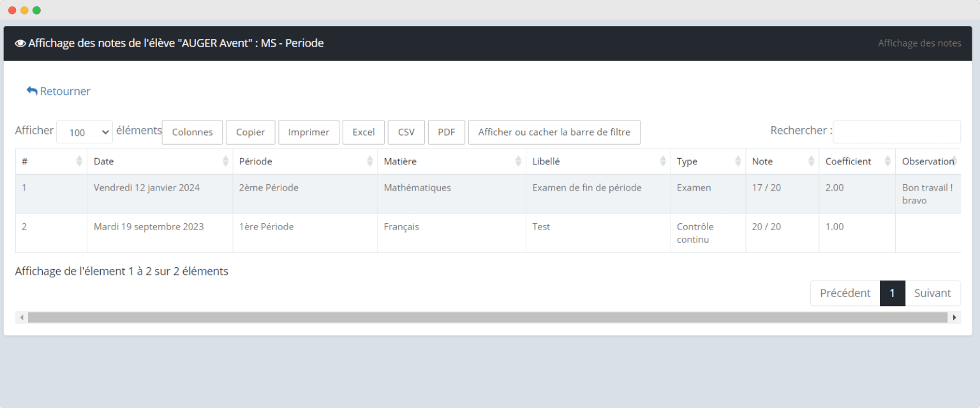Click the Mathématiques cell
Screen dimensions: 980x408
(452, 194)
